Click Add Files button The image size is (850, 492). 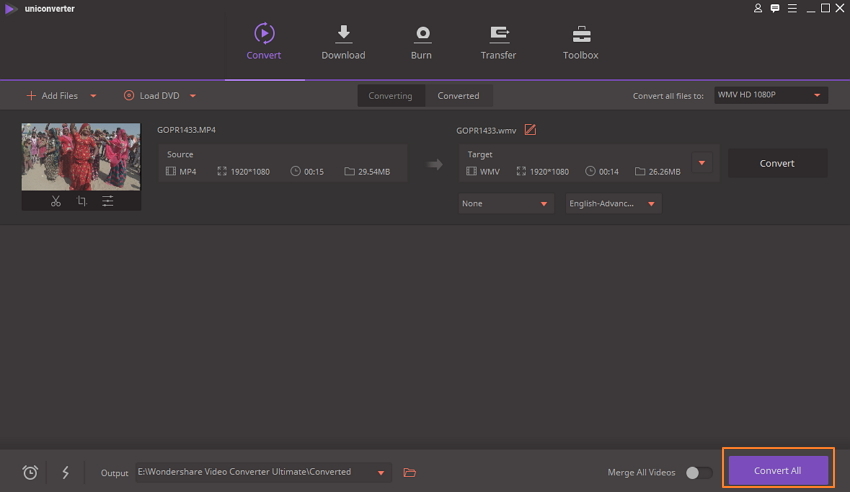(52, 95)
